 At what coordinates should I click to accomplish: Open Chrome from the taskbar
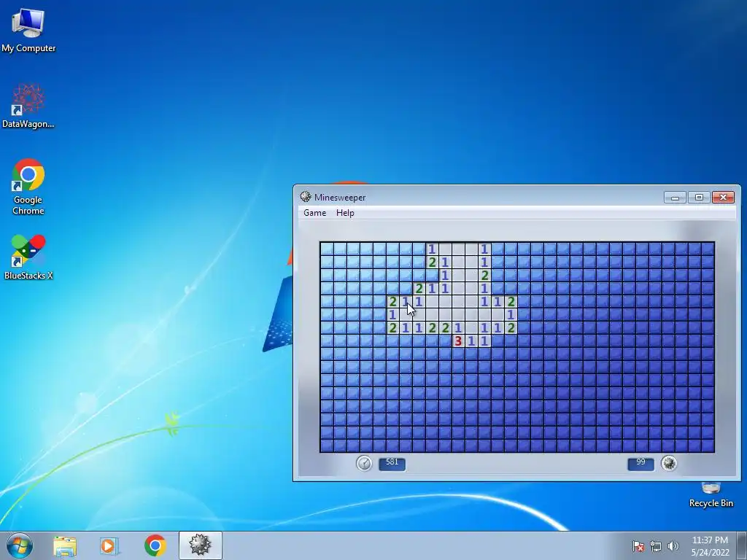point(155,545)
